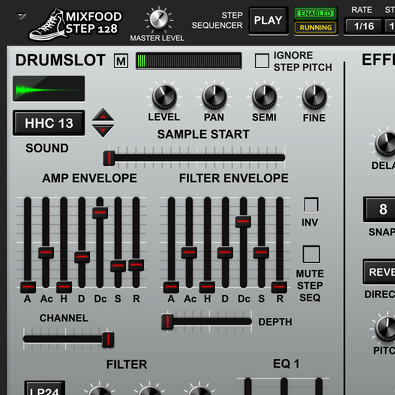Start the step sequencer with PLAY
The width and height of the screenshot is (395, 395).
point(268,21)
